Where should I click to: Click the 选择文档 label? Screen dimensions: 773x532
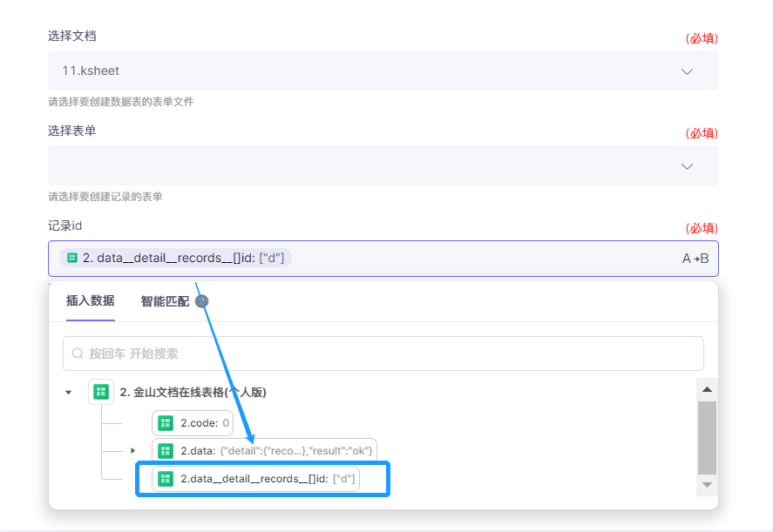pyautogui.click(x=72, y=36)
